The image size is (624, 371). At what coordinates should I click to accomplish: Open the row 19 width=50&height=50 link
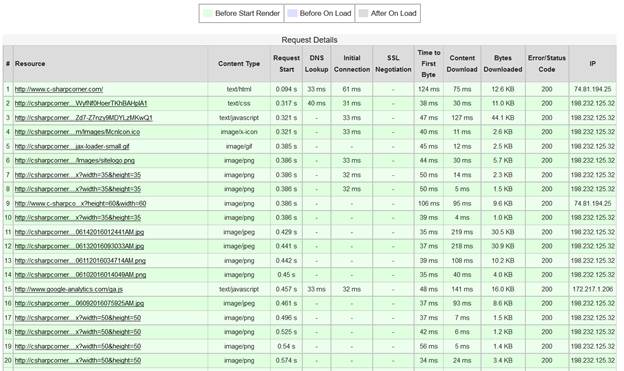click(78, 346)
